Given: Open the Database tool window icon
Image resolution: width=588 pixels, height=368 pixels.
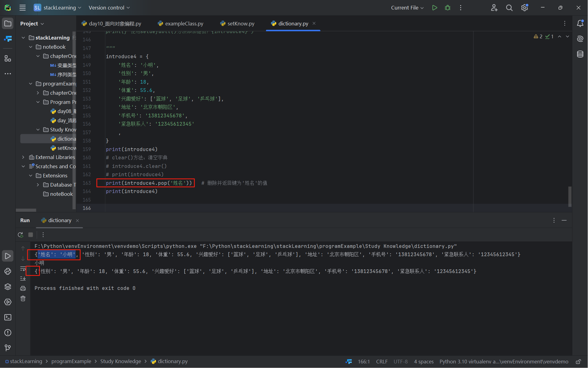Looking at the screenshot, I should [x=580, y=54].
